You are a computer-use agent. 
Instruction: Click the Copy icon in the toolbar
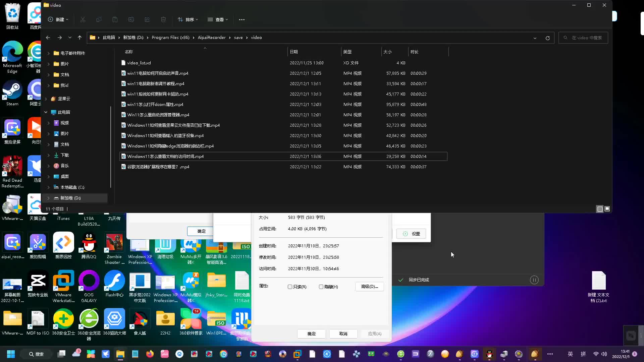(99, 19)
